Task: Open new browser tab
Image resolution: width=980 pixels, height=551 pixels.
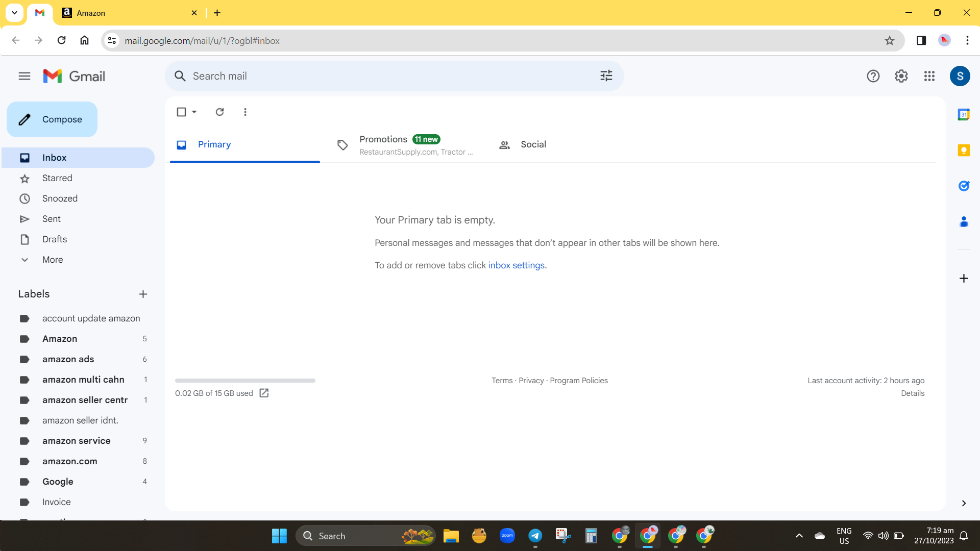Action: tap(217, 13)
